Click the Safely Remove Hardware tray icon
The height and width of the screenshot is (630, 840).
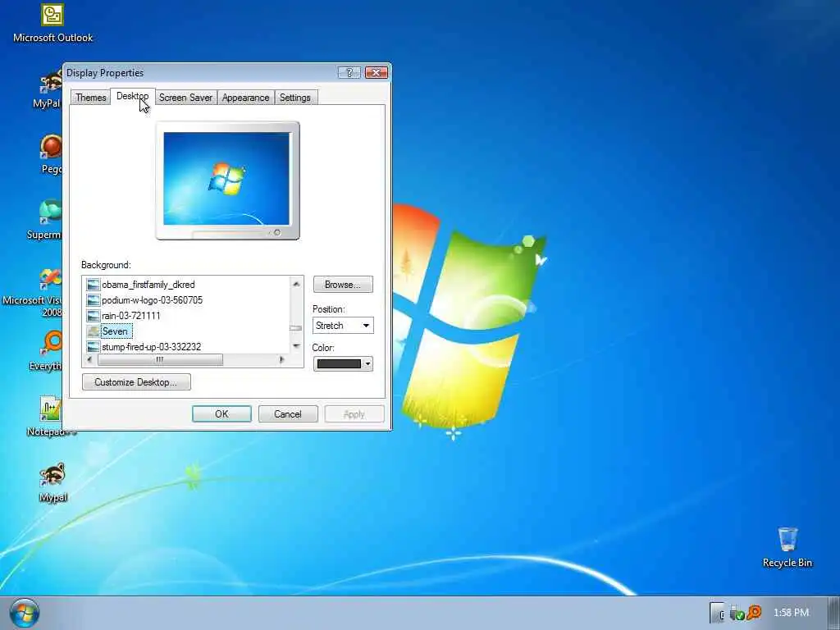pyautogui.click(x=737, y=613)
